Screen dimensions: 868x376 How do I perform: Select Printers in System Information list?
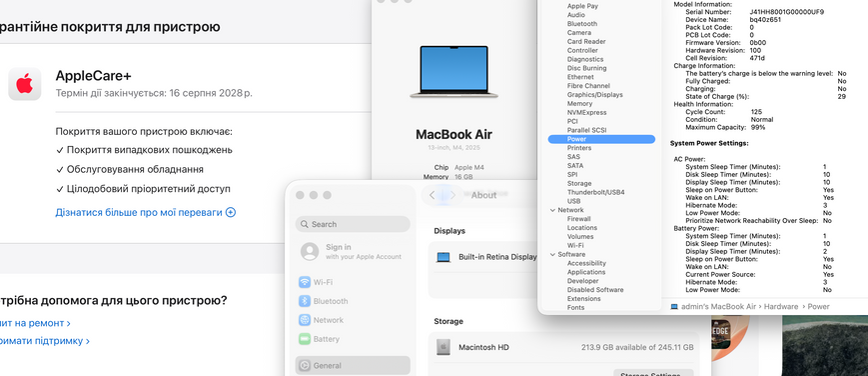click(579, 148)
